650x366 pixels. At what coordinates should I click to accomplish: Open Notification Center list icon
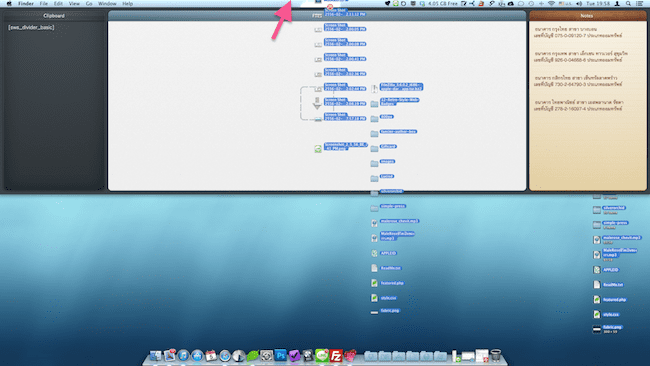[640, 4]
